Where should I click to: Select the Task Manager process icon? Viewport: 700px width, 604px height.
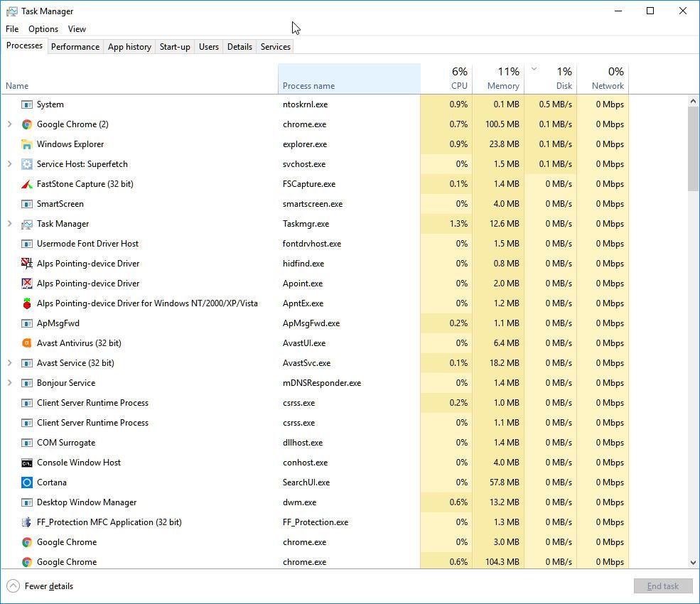click(26, 224)
